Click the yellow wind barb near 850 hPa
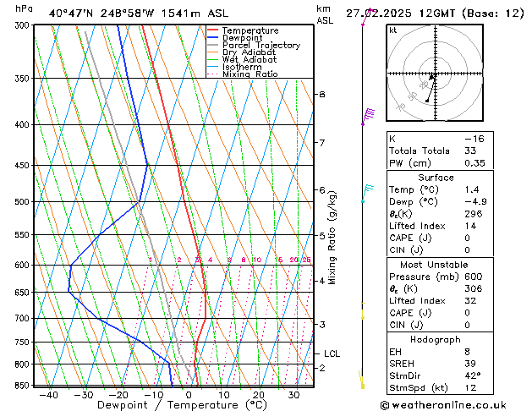 click(362, 379)
